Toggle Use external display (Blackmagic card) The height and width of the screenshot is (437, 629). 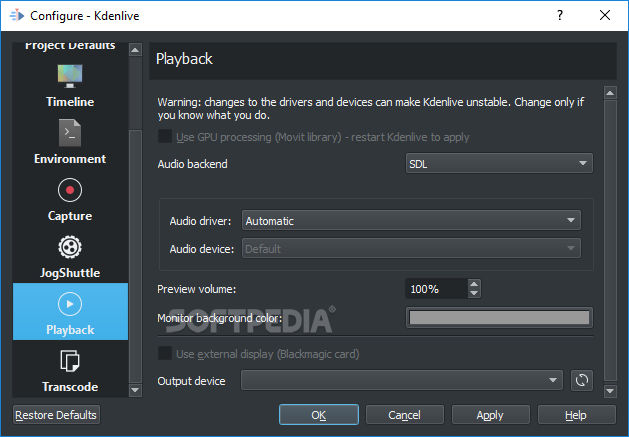(x=165, y=354)
